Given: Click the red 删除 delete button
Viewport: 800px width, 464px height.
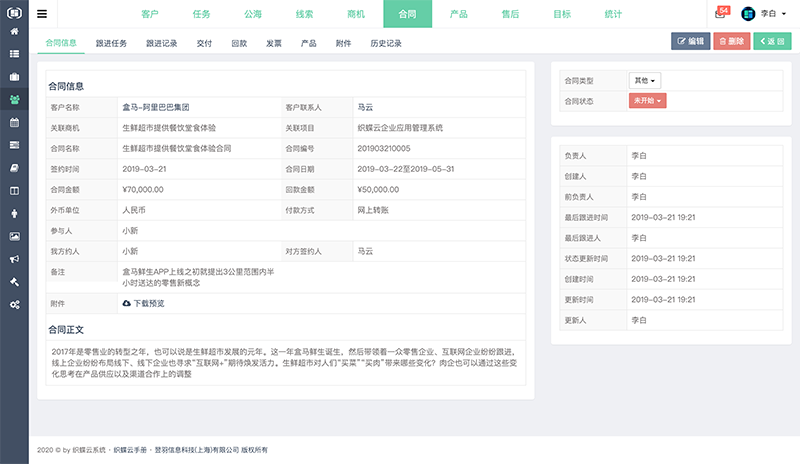Looking at the screenshot, I should [x=732, y=41].
